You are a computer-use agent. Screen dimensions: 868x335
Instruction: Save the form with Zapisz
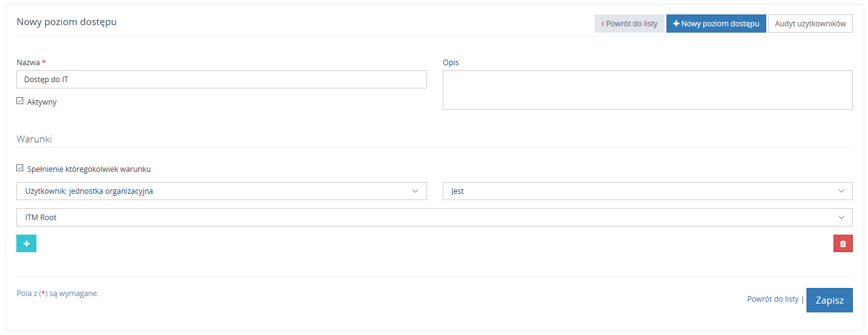829,300
